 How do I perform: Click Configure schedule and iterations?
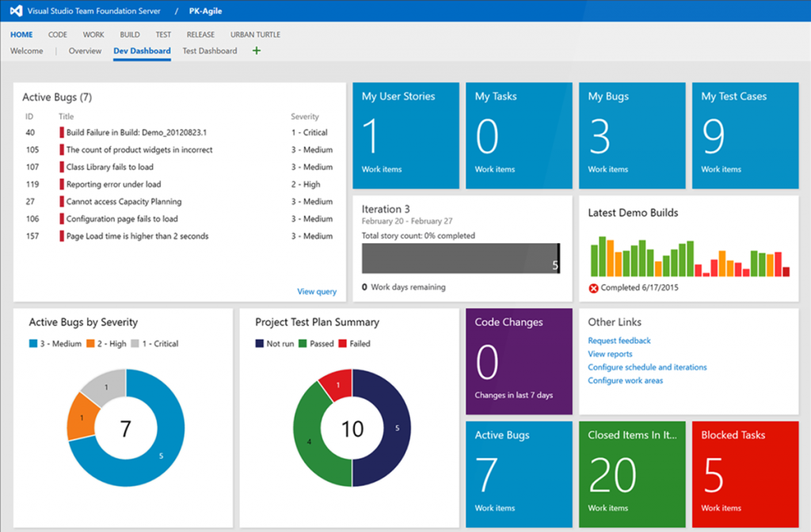(x=649, y=367)
